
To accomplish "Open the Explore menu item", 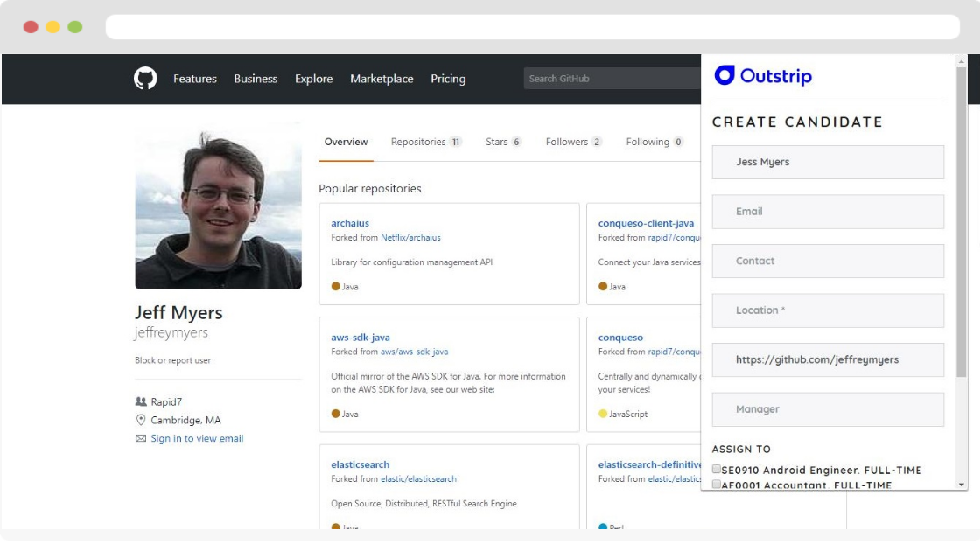I will click(x=314, y=79).
